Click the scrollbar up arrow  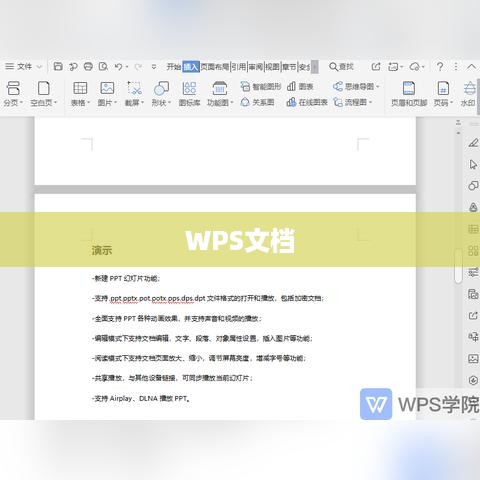[458, 133]
